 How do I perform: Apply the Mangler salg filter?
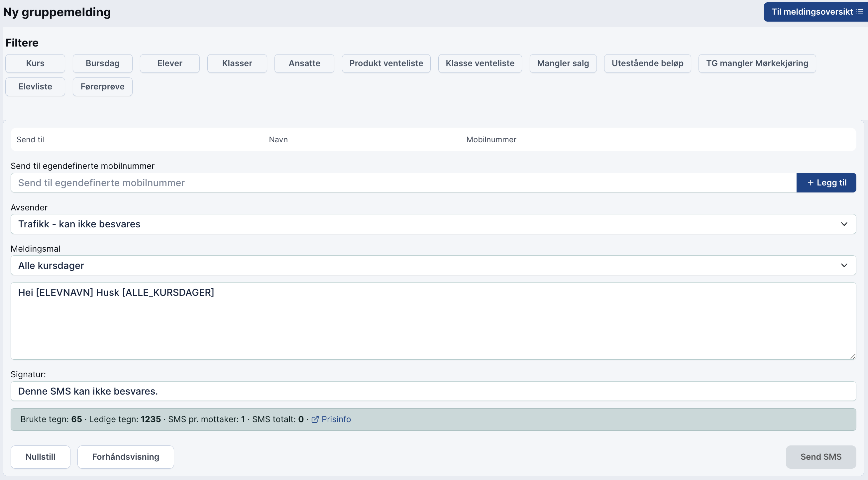(563, 63)
